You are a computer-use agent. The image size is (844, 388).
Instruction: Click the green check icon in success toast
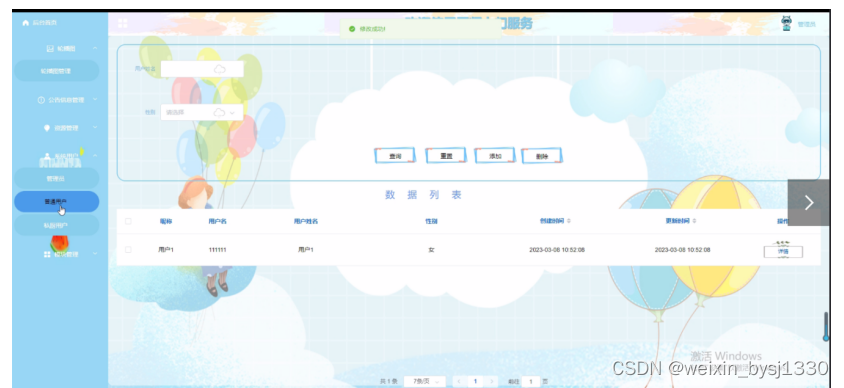pos(352,29)
